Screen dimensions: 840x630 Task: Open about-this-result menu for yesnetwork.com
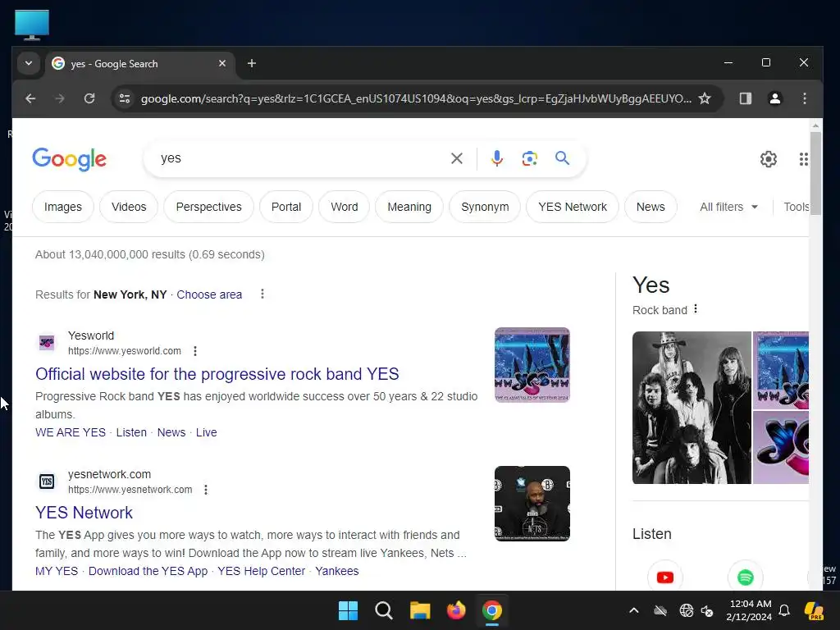(x=206, y=490)
